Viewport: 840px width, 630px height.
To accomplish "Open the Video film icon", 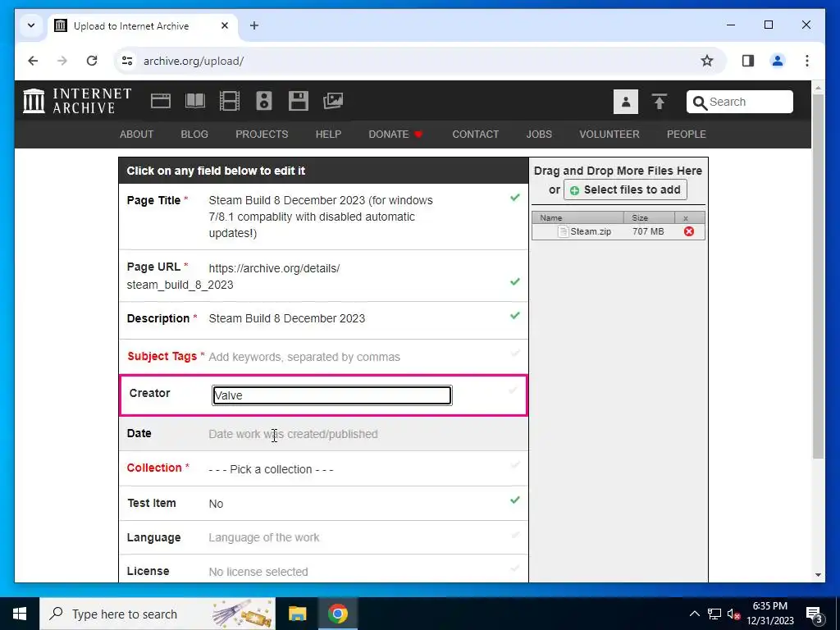I will [x=230, y=101].
